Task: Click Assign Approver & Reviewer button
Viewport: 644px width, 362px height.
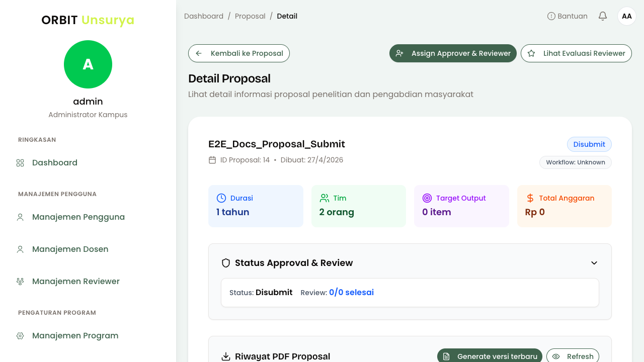Action: coord(453,53)
